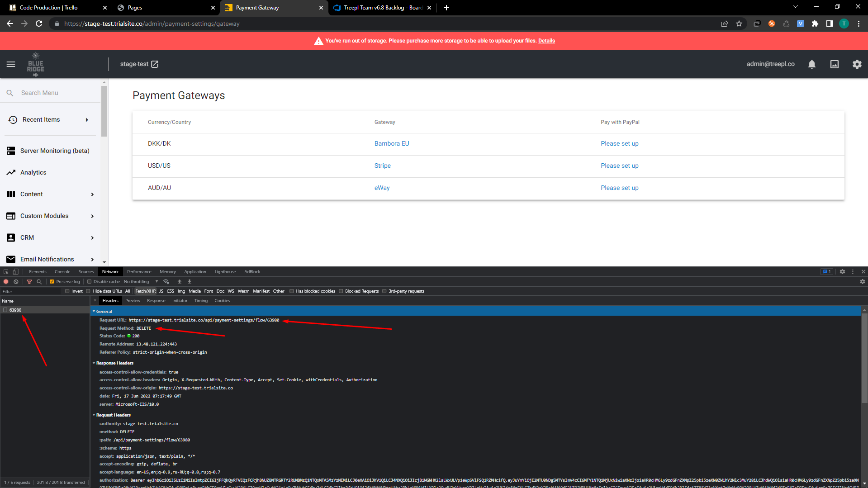868x488 pixels.
Task: Open the Response tab
Action: pyautogui.click(x=156, y=301)
